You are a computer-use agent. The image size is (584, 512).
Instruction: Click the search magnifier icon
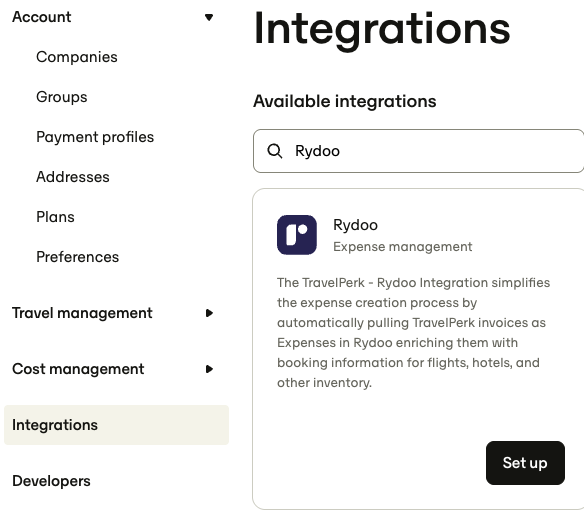coord(275,151)
